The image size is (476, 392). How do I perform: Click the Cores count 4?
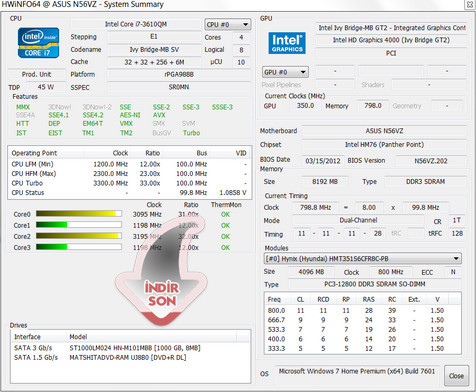(241, 37)
